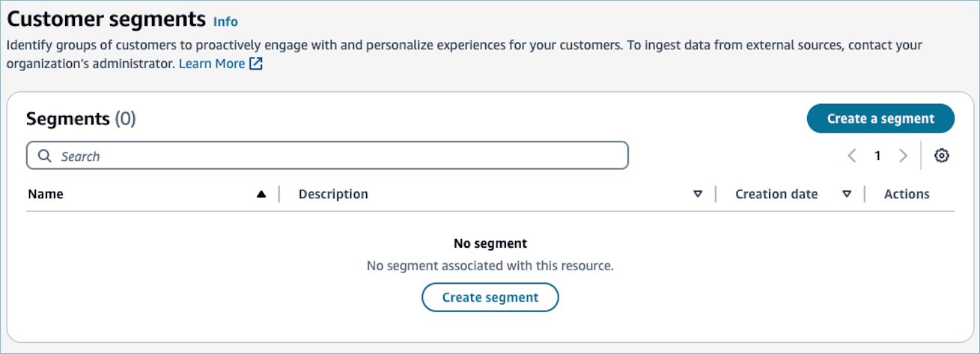This screenshot has height=354, width=980.
Task: Click the magnifier icon in the search box
Action: pyautogui.click(x=45, y=156)
